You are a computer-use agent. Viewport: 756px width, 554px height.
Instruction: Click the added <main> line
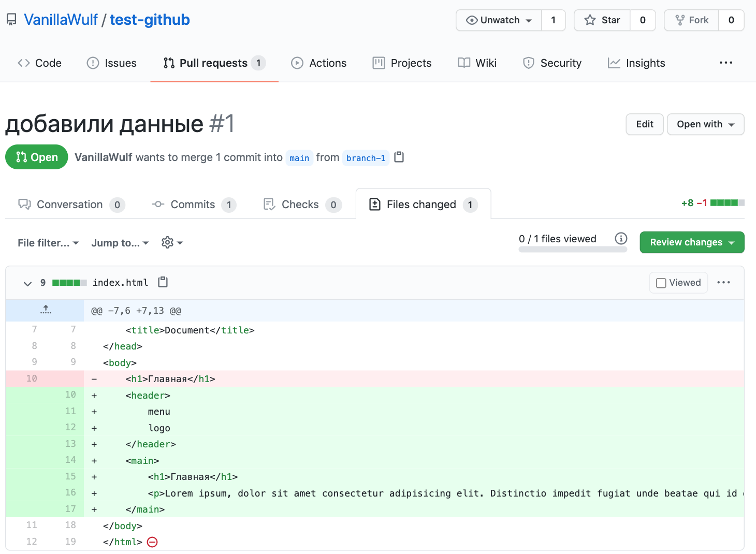pos(414,460)
